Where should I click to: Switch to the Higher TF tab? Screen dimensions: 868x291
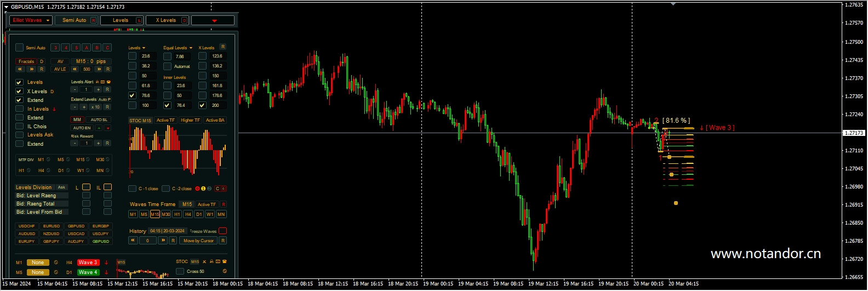(x=190, y=120)
